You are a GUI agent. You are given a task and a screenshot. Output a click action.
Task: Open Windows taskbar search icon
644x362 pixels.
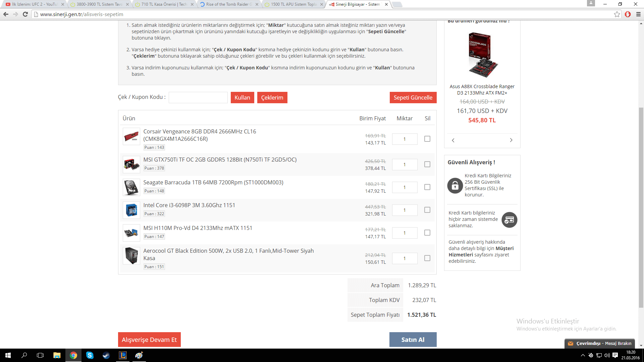(24, 355)
